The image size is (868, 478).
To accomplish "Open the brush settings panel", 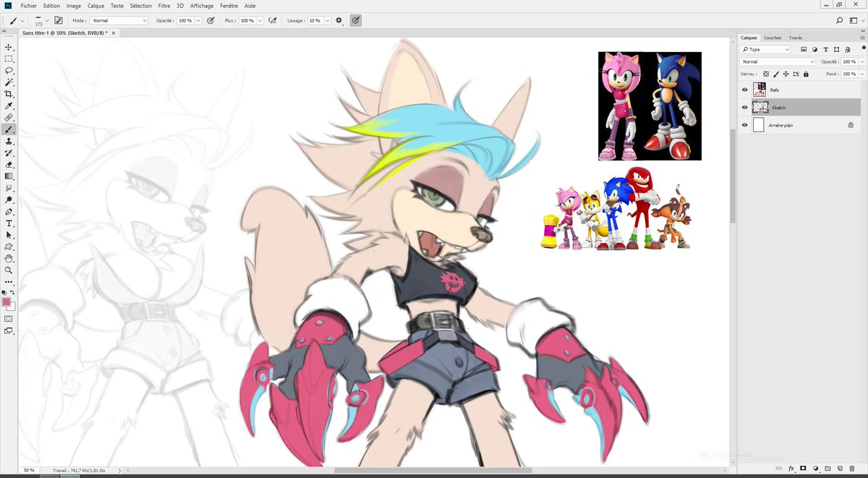I will [58, 20].
